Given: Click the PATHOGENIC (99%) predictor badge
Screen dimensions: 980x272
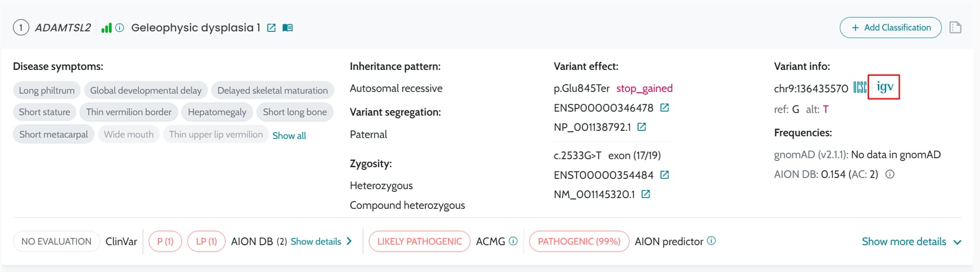Looking at the screenshot, I should 579,241.
